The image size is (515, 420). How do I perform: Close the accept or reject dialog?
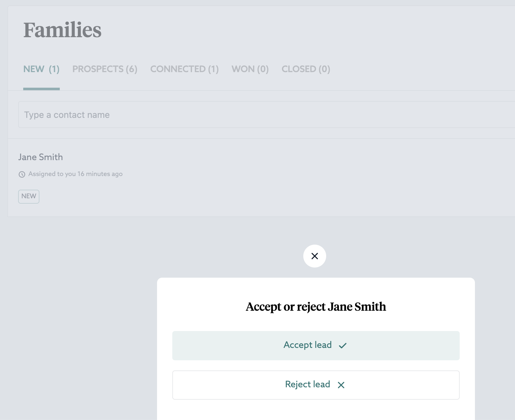coord(314,256)
